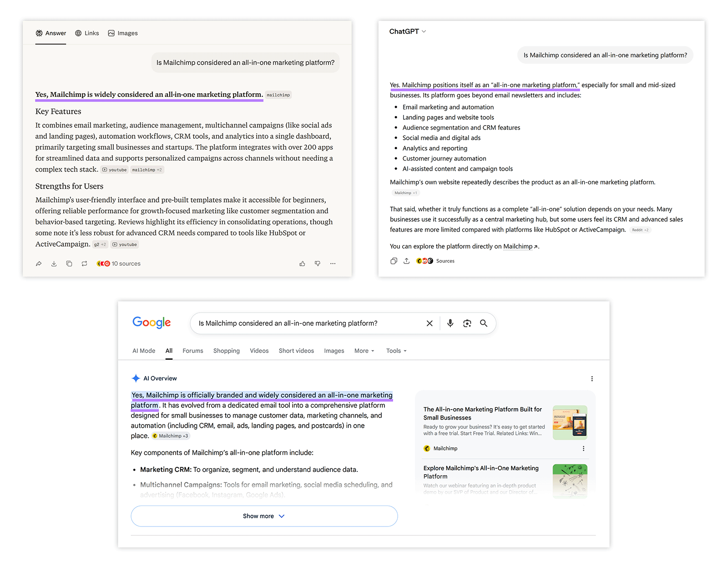Open the Short videos tab in Google

[296, 351]
